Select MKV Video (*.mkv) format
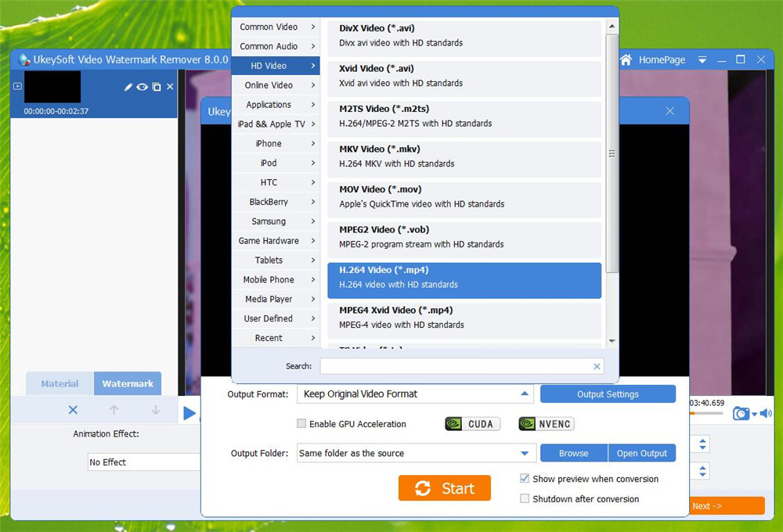 [x=464, y=156]
